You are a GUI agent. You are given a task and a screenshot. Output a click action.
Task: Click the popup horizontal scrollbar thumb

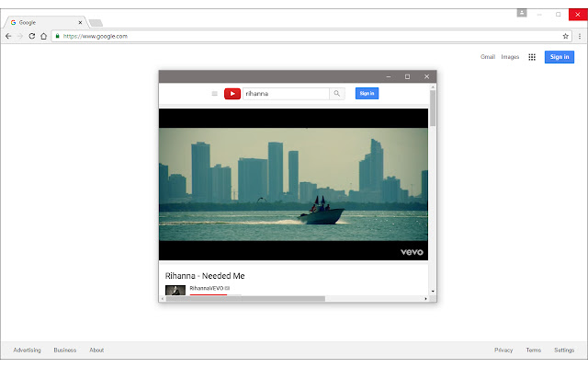245,299
